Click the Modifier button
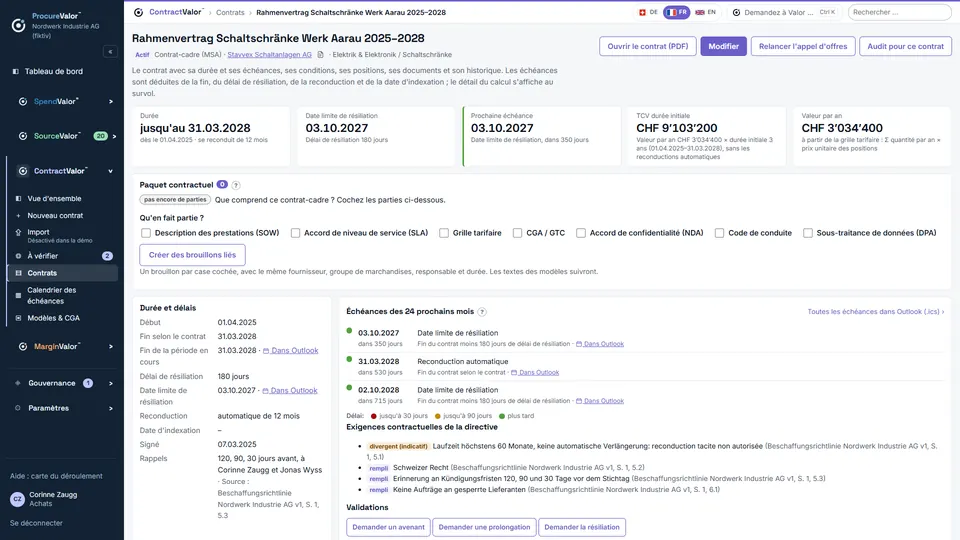Image resolution: width=960 pixels, height=540 pixels. point(724,47)
